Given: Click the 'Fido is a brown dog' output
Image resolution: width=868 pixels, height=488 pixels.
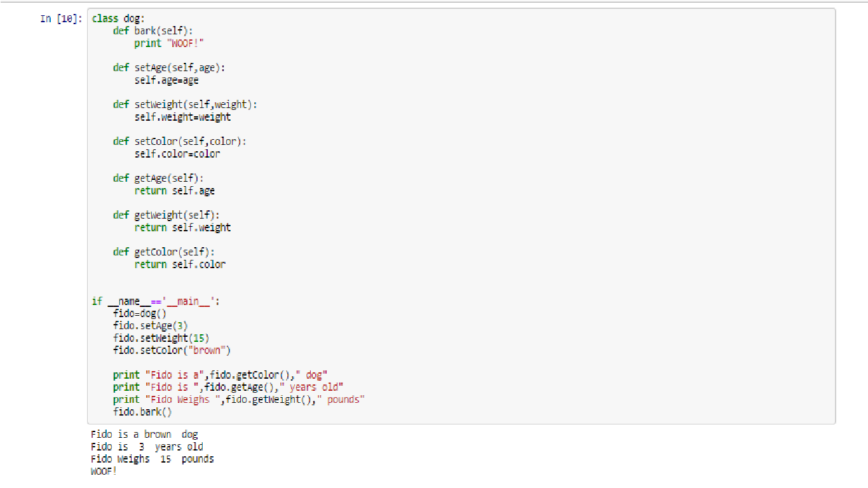Looking at the screenshot, I should click(144, 435).
